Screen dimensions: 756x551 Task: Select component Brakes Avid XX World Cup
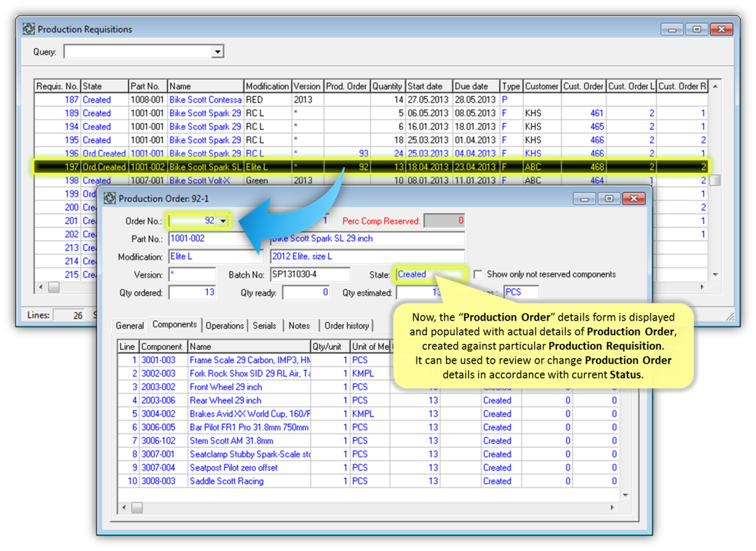368,414
